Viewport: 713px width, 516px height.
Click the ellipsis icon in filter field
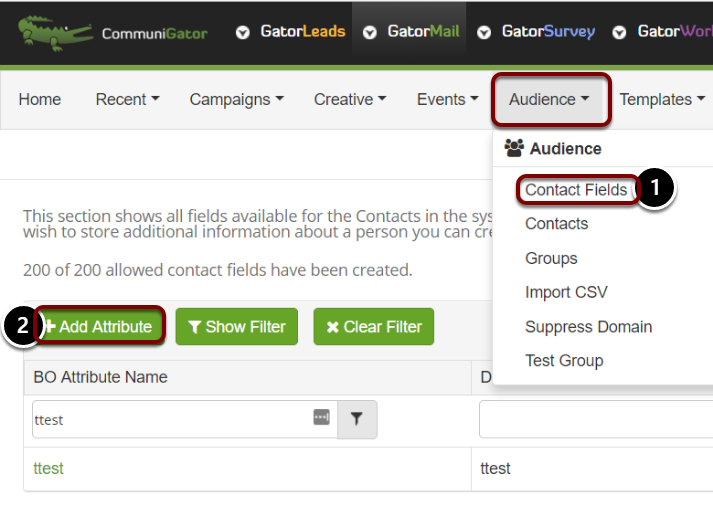click(321, 416)
